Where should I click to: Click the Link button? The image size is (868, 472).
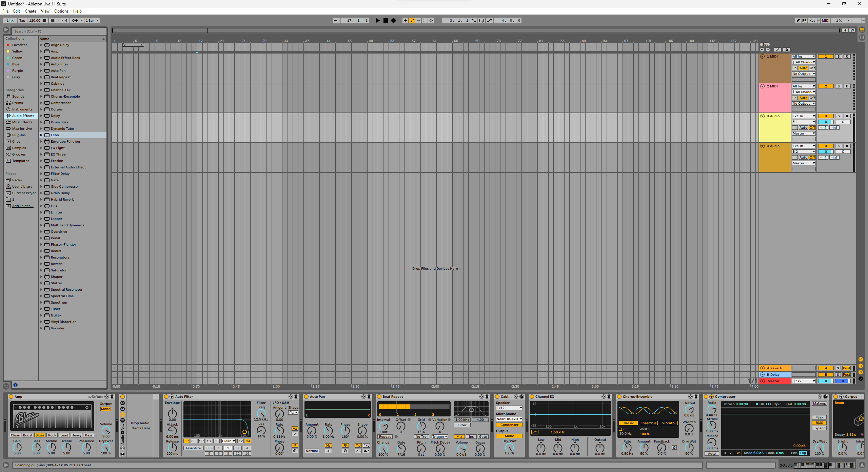pyautogui.click(x=10, y=20)
